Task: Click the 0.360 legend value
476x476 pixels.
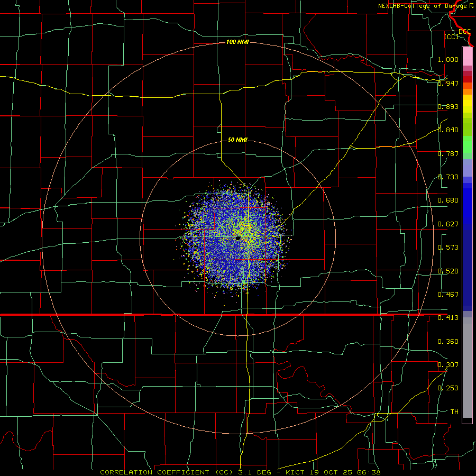Action: tap(448, 342)
